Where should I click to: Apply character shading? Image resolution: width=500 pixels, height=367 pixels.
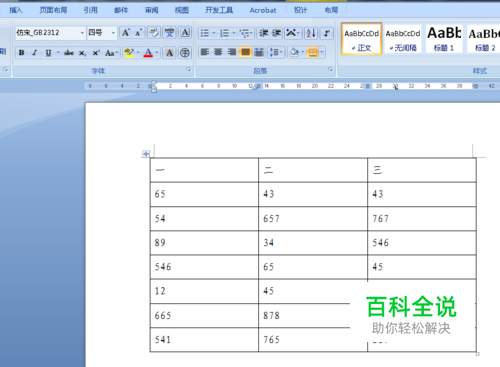coord(169,53)
